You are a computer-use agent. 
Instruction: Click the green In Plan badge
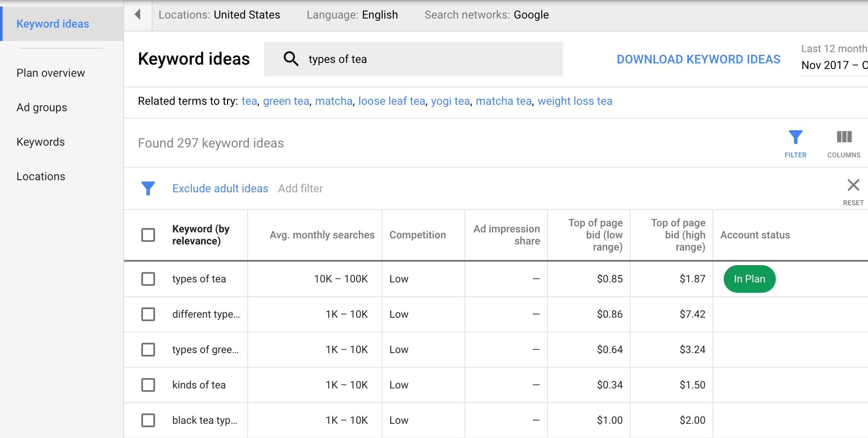[x=749, y=279]
